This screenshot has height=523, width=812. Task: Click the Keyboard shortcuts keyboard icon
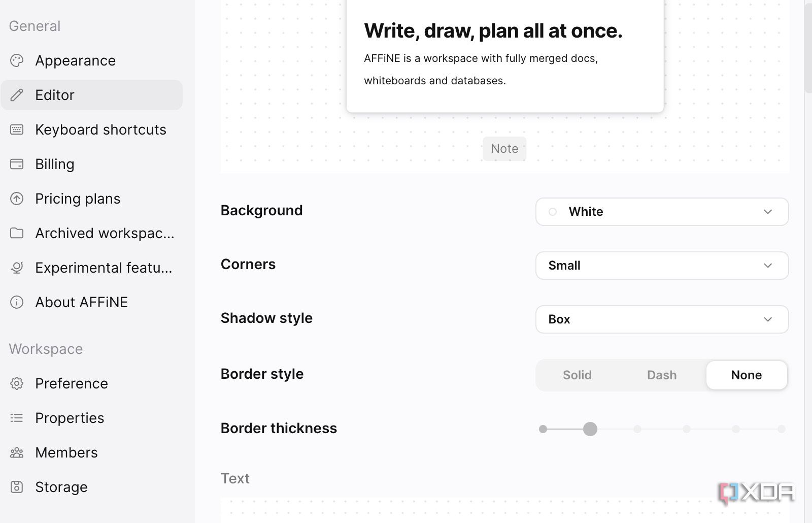[x=17, y=130]
